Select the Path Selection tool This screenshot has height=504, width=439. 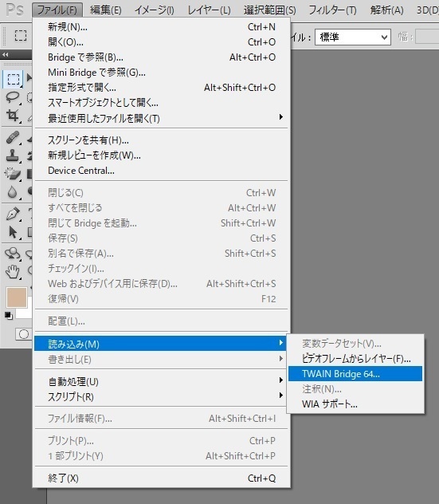tap(13, 232)
